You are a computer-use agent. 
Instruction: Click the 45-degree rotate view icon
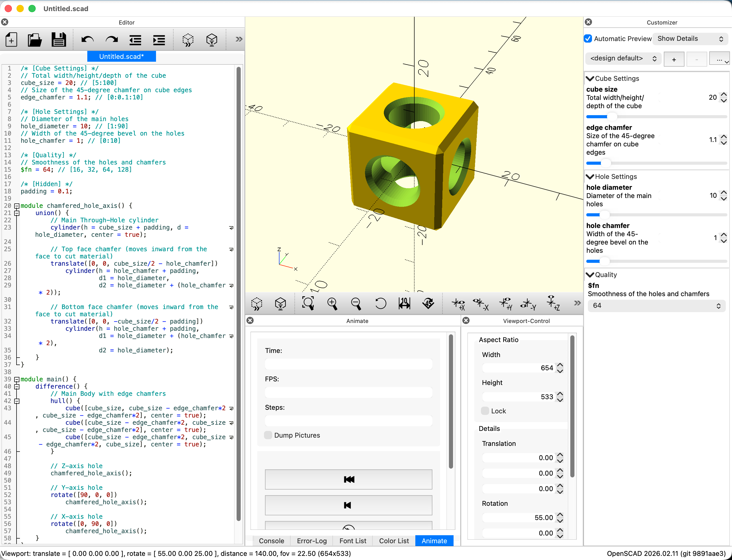[428, 303]
